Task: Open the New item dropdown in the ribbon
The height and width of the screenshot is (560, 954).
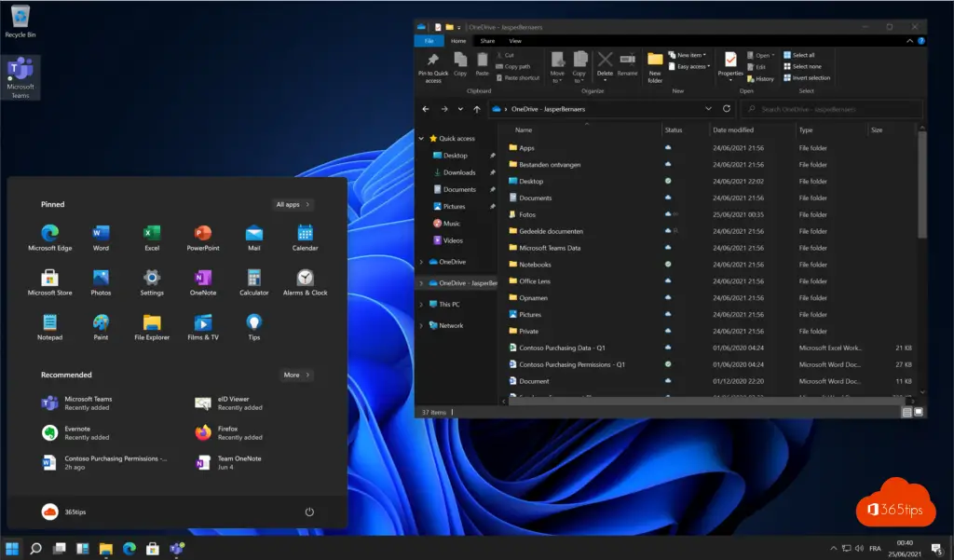Action: click(688, 55)
